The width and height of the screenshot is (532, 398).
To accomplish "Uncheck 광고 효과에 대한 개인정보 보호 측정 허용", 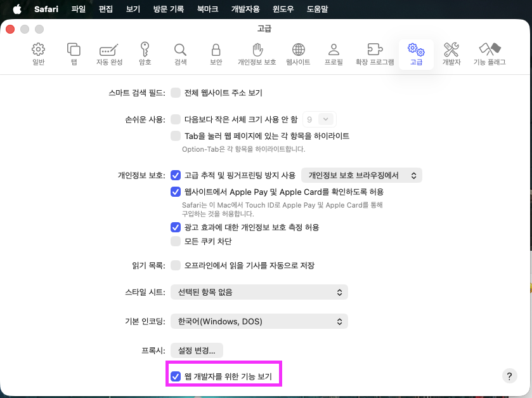I will (x=176, y=227).
